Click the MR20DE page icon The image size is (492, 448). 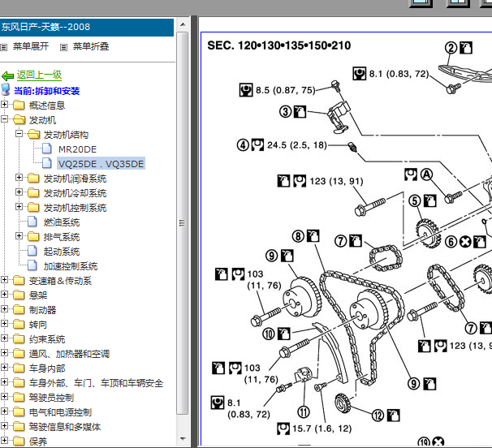pyautogui.click(x=47, y=148)
